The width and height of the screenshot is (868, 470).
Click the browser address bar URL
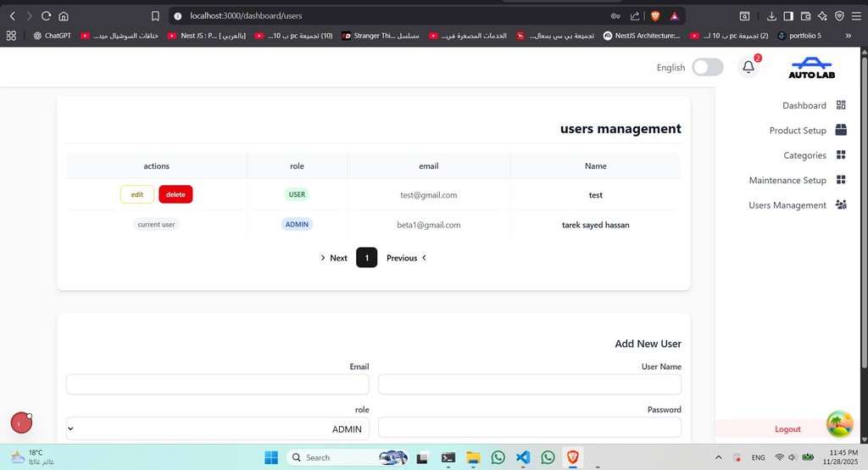click(x=246, y=16)
